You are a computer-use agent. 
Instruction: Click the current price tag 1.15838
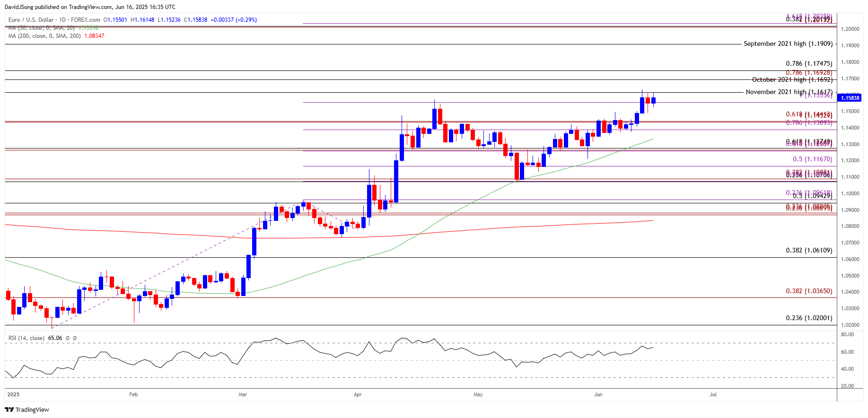click(850, 98)
